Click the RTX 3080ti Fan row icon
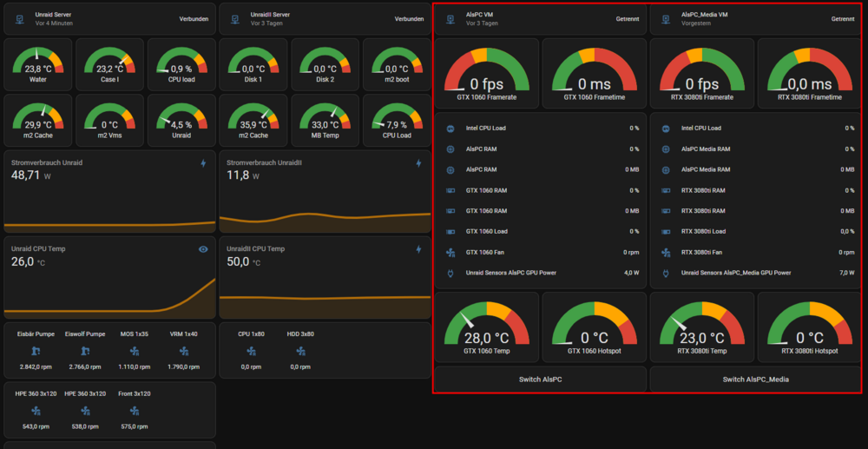 pyautogui.click(x=666, y=253)
